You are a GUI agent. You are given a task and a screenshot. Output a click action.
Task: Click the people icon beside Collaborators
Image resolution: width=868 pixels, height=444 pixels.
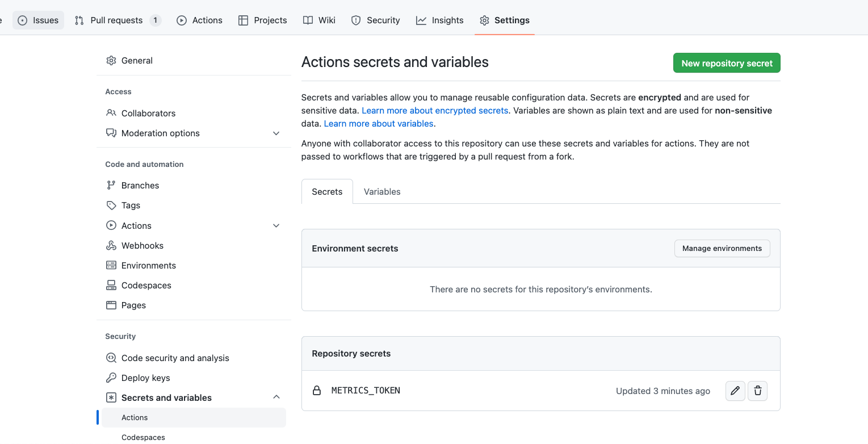(111, 113)
